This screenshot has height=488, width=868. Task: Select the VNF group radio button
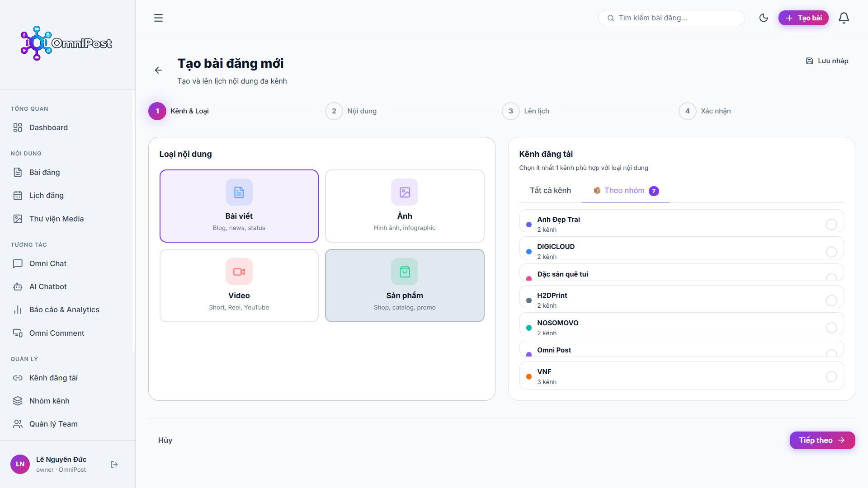(831, 376)
